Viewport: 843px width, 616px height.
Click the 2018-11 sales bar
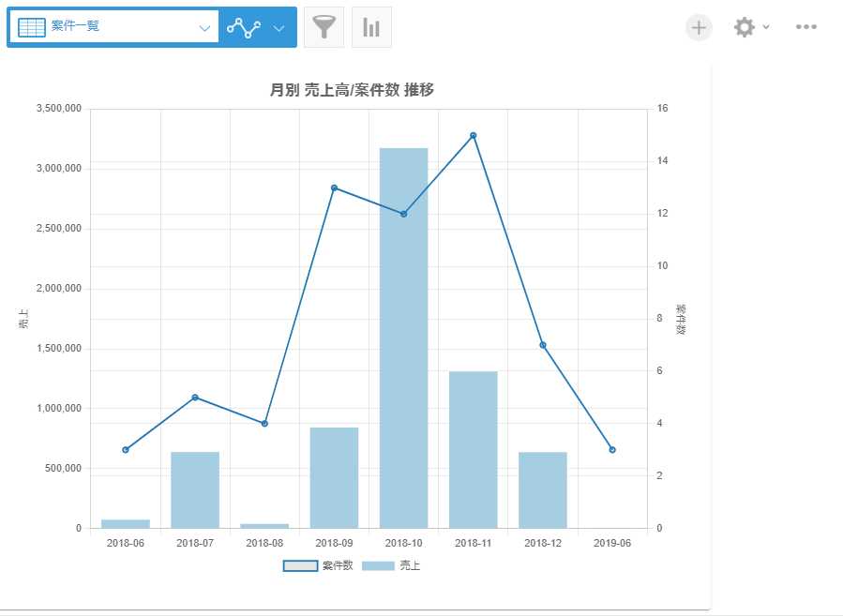(x=474, y=450)
